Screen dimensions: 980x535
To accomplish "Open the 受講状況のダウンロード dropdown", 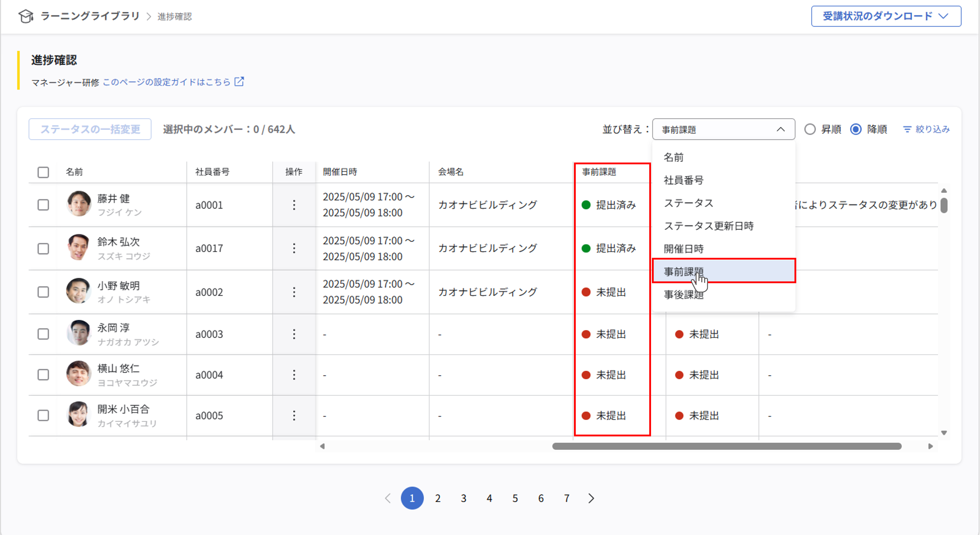I will 886,16.
